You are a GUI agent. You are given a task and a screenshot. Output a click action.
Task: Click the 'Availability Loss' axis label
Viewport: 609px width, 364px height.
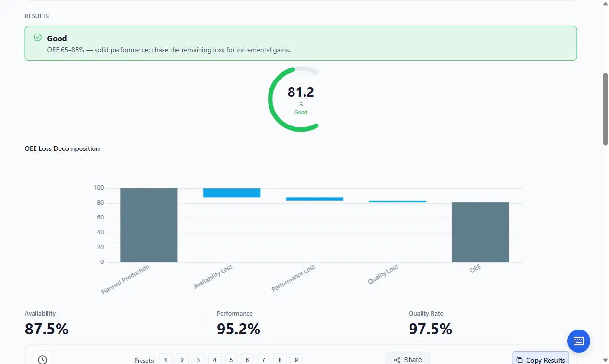[213, 277]
